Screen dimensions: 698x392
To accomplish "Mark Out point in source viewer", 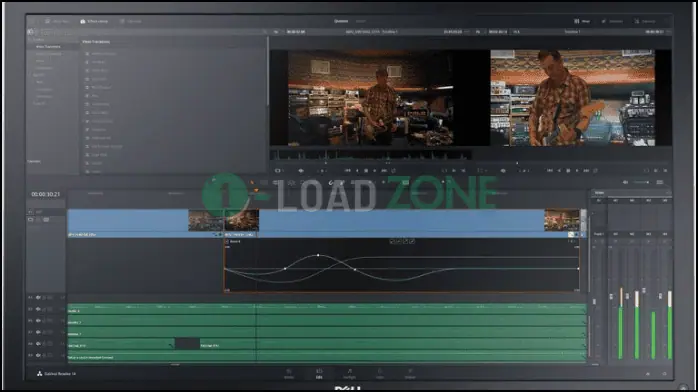I will pyautogui.click(x=463, y=170).
